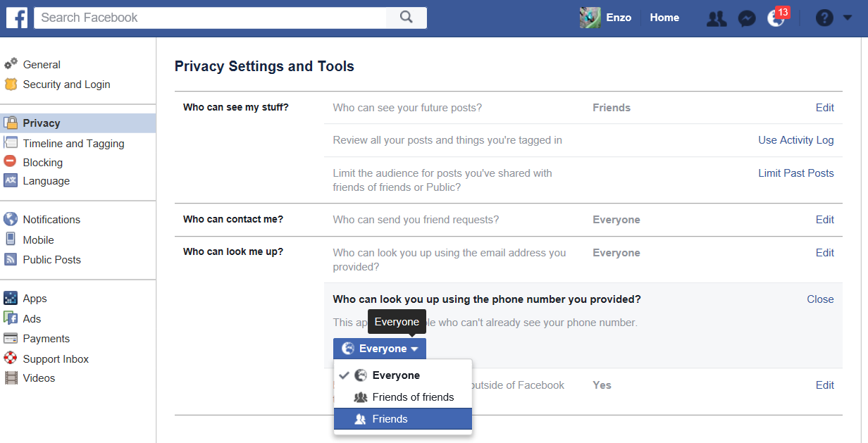Open notifications globe with 13 badge

(x=776, y=18)
